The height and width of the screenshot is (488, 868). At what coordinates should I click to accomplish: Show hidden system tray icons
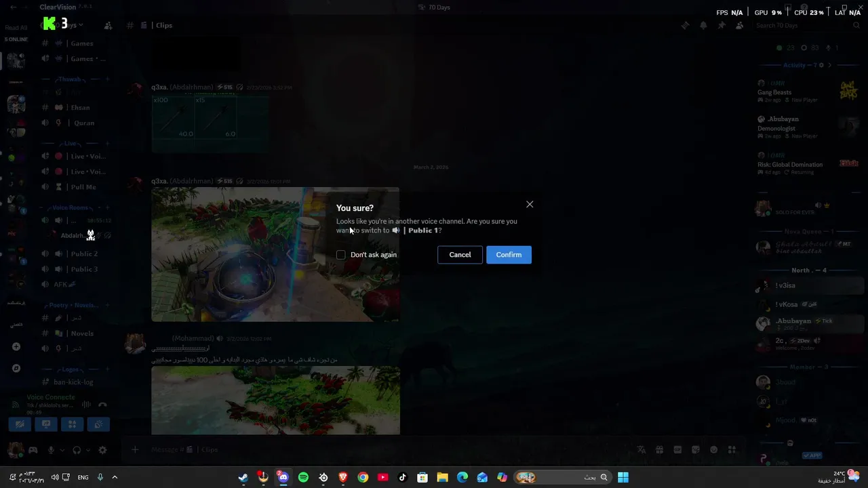tap(115, 477)
